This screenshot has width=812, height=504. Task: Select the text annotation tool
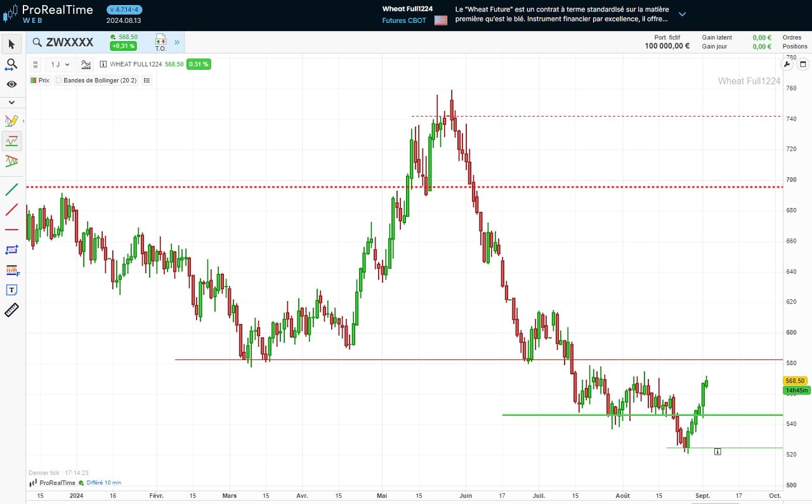(x=11, y=290)
